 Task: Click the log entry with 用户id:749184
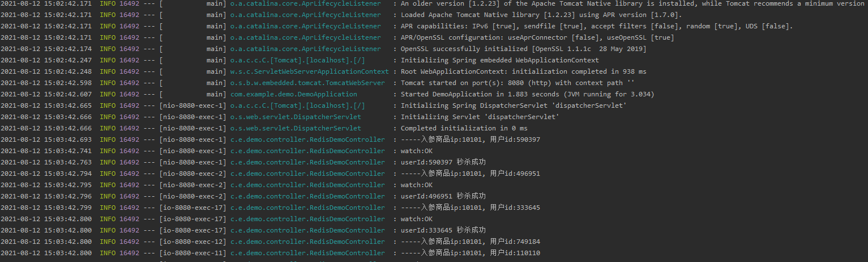pos(470,242)
